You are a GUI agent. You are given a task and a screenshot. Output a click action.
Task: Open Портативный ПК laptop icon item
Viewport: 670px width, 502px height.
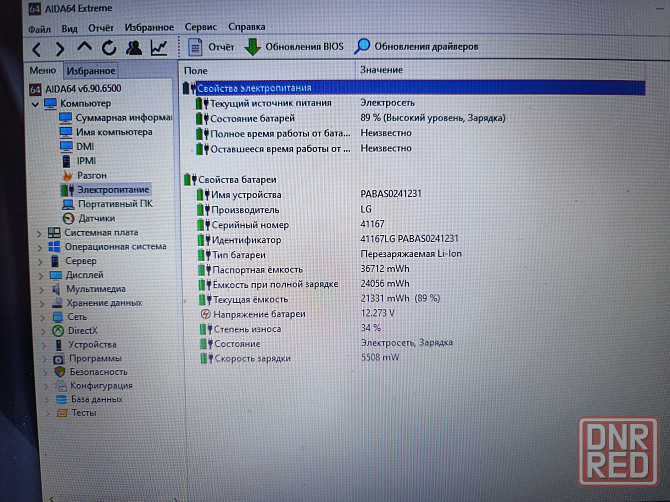pyautogui.click(x=68, y=204)
